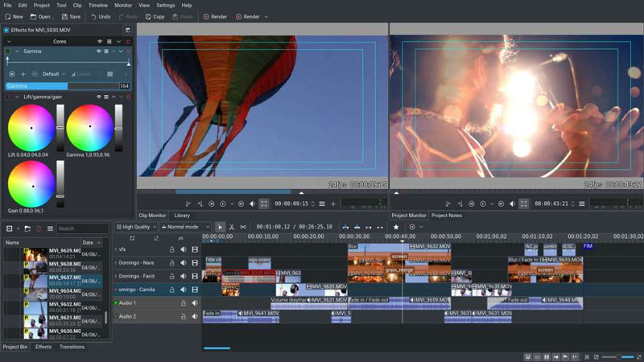Select the spacer tool in timeline toolbar
This screenshot has height=362, width=644.
click(x=244, y=227)
